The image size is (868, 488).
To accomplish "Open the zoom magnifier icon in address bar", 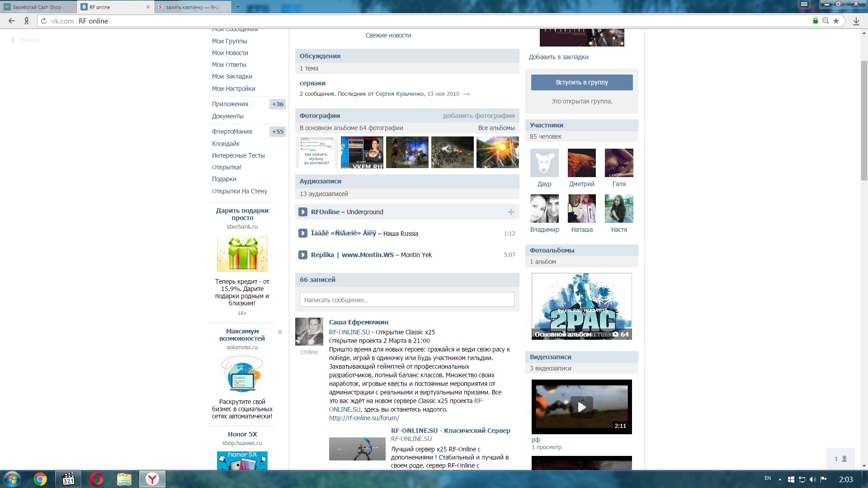I will coord(826,21).
